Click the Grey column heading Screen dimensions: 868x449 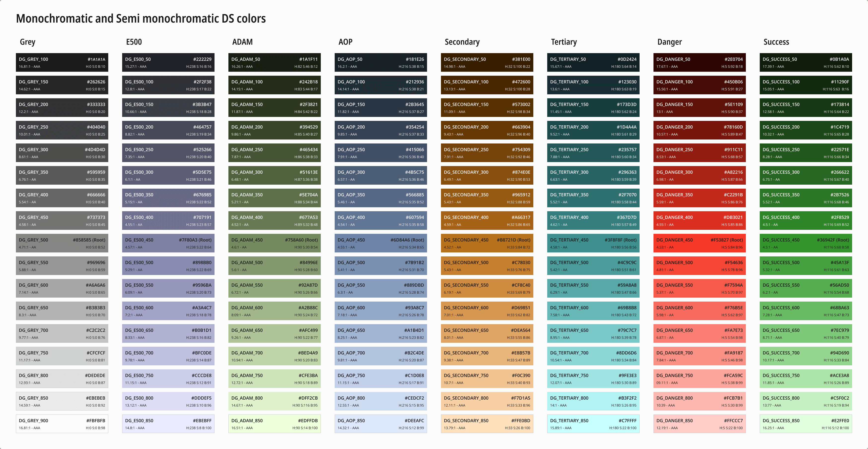28,42
